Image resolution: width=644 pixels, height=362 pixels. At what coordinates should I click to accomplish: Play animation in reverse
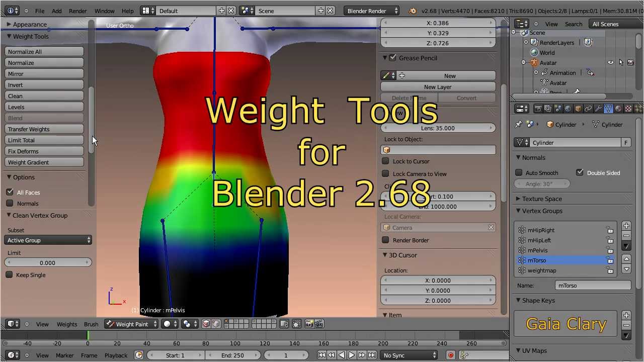342,355
